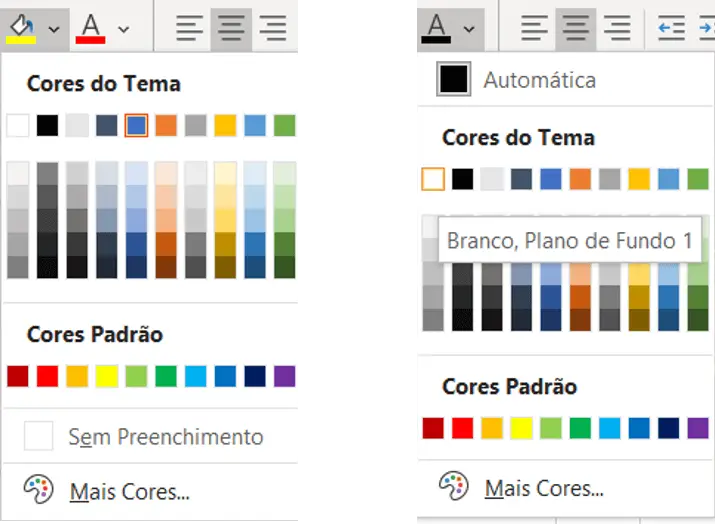Pick white theme color in fill panel
The height and width of the screenshot is (524, 715).
click(18, 125)
